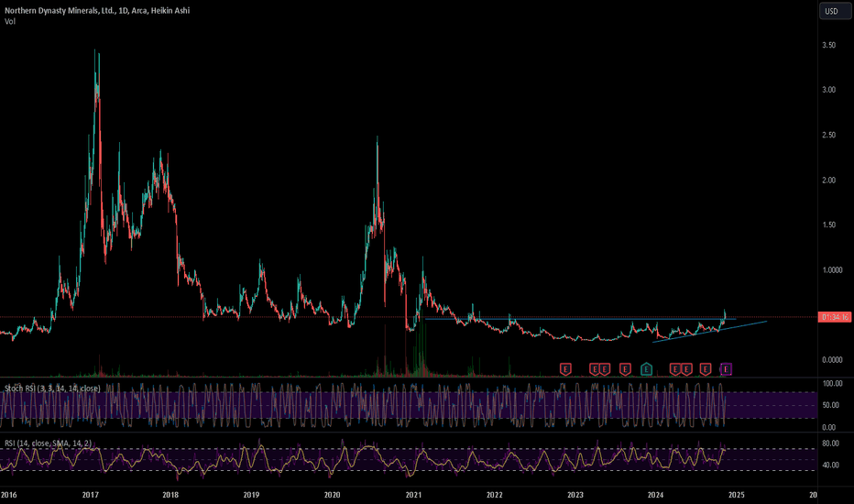Click the 2025 time axis label
Image resolution: width=854 pixels, height=504 pixels.
click(x=737, y=495)
